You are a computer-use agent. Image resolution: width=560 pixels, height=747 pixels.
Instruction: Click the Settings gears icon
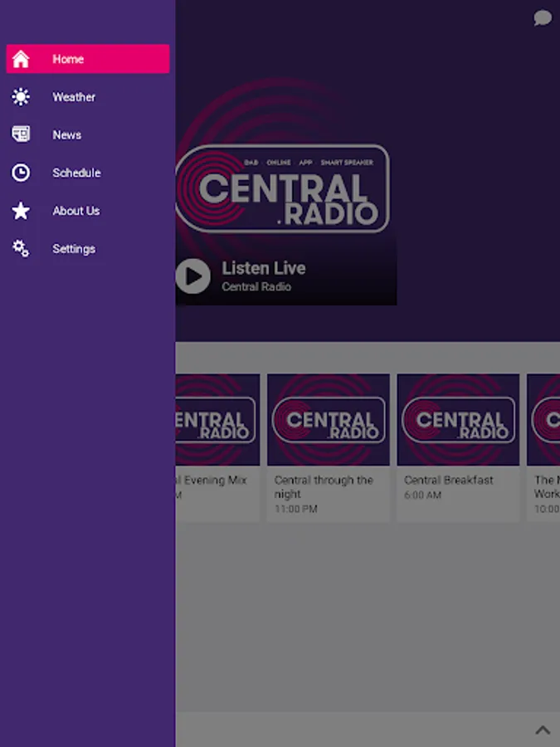(x=21, y=248)
